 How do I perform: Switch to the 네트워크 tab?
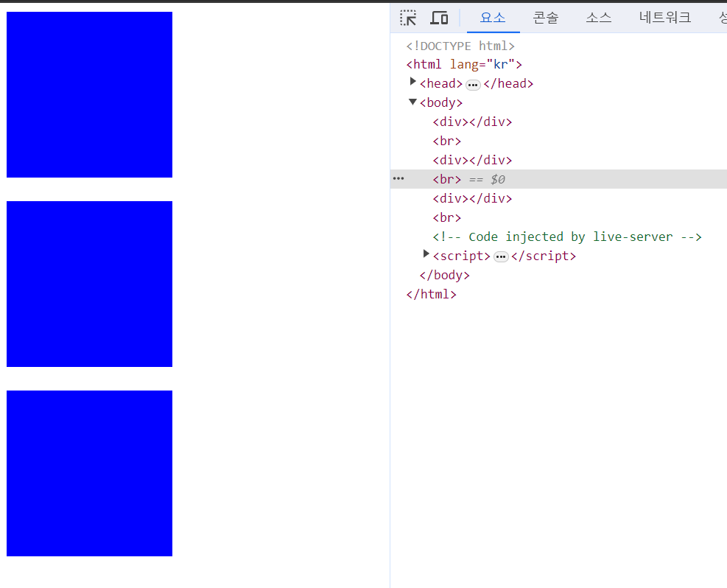665,18
